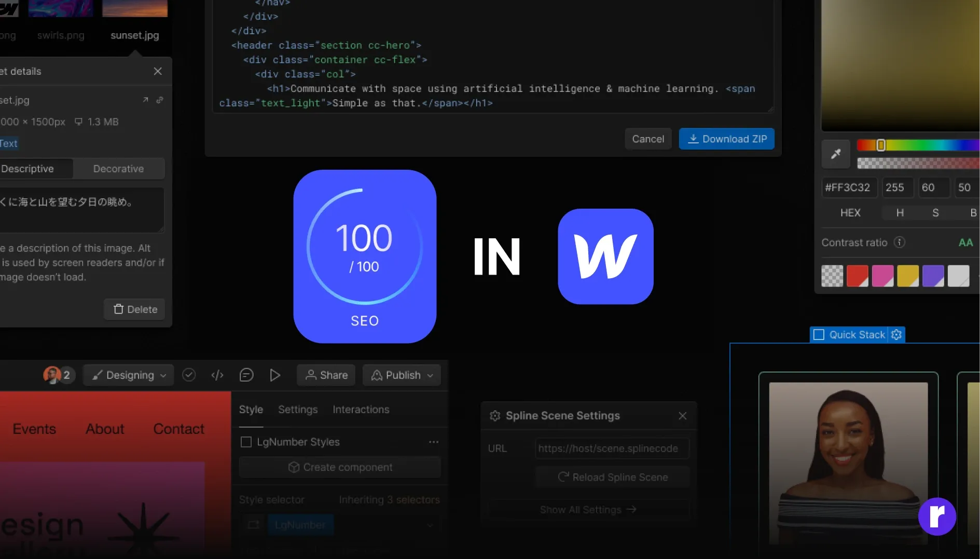Select the purple color swatch

pyautogui.click(x=933, y=276)
